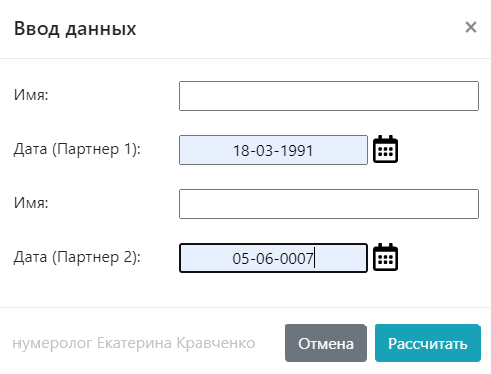Screen dimensions: 491x374
Task: Click the Дата (Партнер 1) label
Action: tap(77, 149)
